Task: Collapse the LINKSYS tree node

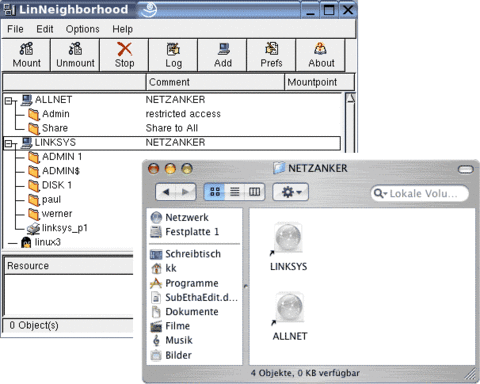Action: (8, 143)
